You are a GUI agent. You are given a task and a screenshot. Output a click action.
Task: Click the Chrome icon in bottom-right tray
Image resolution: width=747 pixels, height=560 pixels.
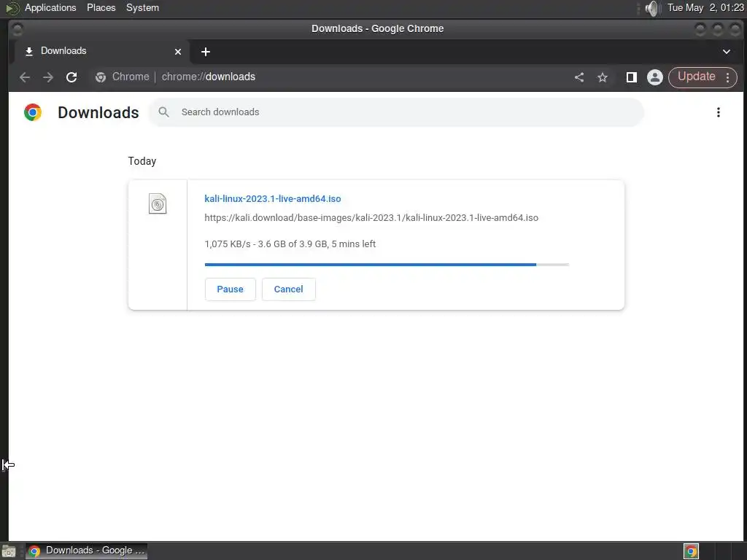692,551
